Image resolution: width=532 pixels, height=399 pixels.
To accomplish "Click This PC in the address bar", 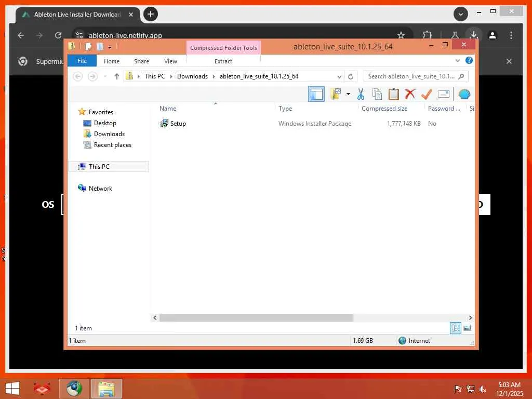I will [x=154, y=76].
